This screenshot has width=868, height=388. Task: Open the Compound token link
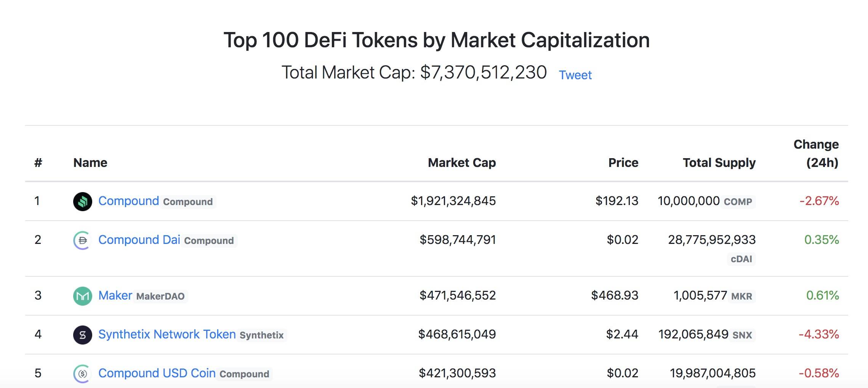click(x=128, y=201)
